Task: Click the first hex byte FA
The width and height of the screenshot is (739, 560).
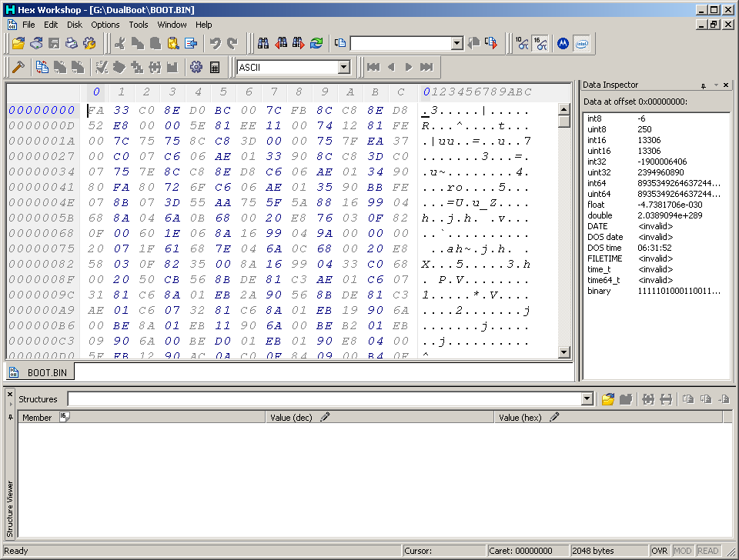Action: point(96,110)
